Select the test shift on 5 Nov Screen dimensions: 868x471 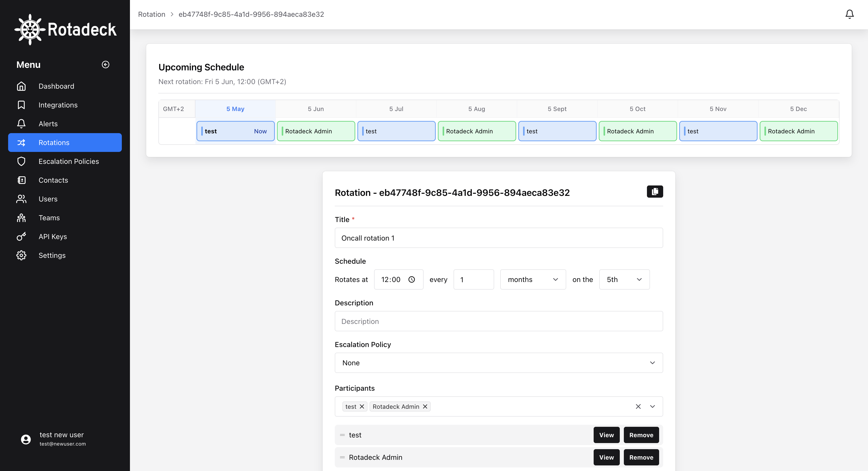718,131
